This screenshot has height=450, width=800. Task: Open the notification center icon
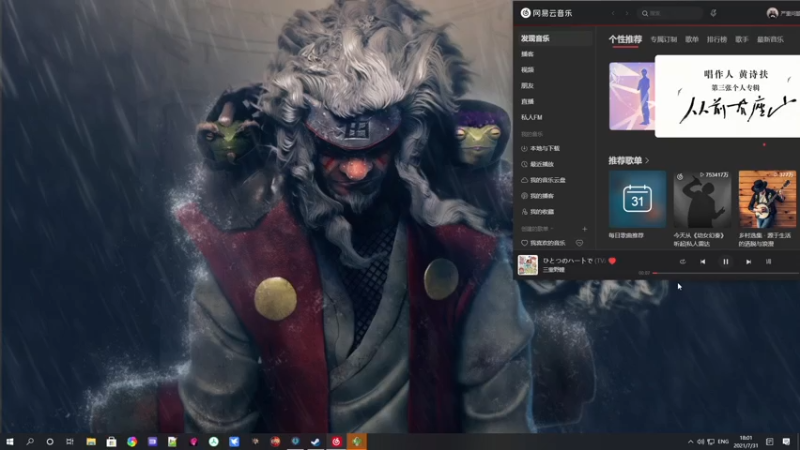[x=786, y=442]
